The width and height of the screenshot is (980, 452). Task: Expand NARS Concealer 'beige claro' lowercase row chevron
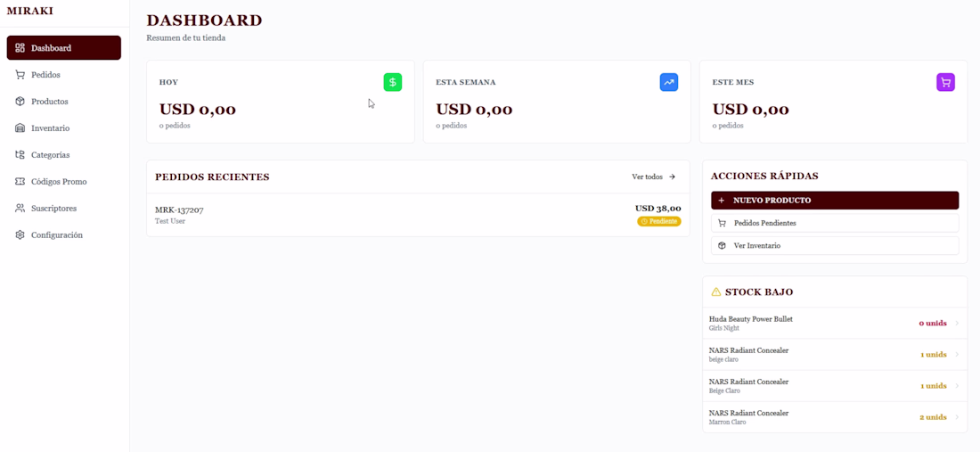click(x=957, y=355)
